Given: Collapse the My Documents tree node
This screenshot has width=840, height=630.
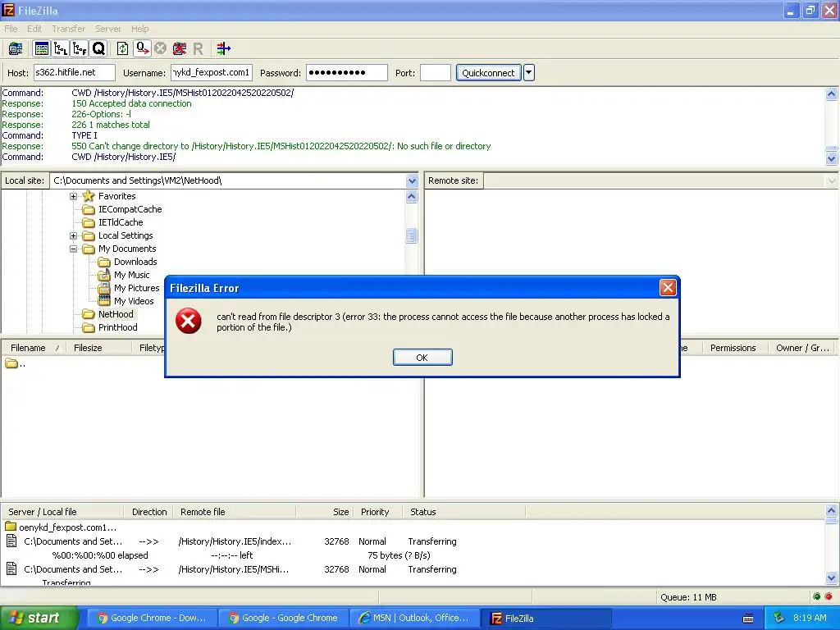Looking at the screenshot, I should tap(73, 249).
